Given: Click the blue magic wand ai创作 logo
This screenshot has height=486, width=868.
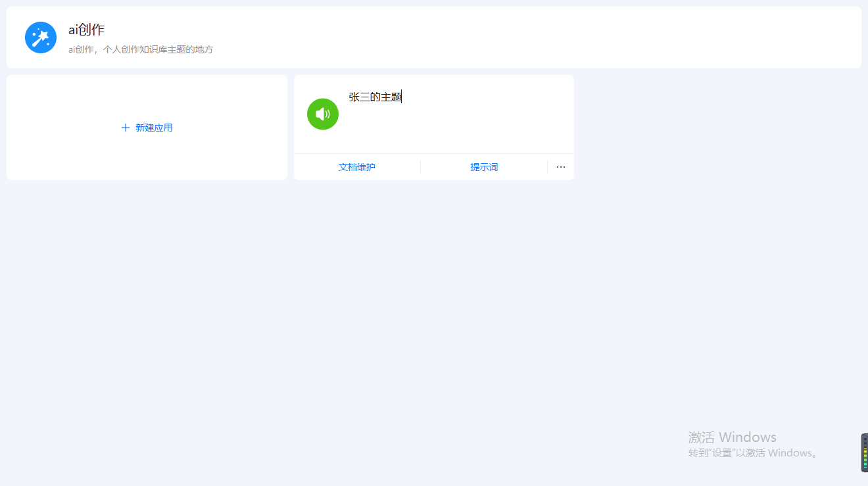Looking at the screenshot, I should 40,37.
